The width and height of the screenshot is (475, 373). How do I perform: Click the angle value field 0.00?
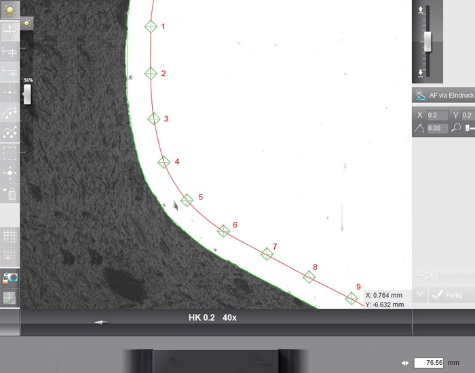[x=437, y=128]
